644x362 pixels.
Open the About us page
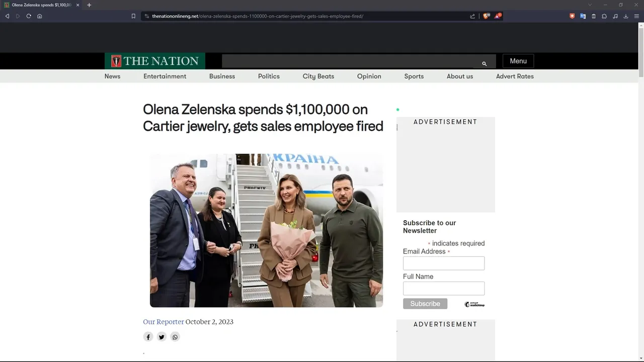click(460, 76)
